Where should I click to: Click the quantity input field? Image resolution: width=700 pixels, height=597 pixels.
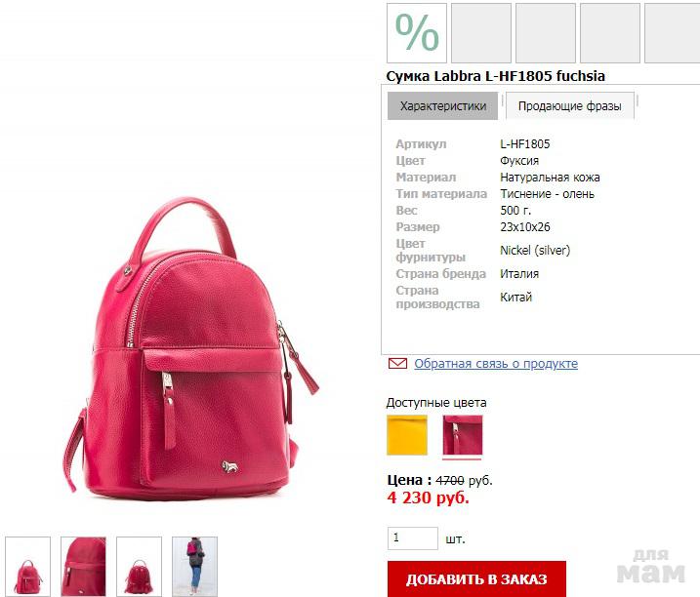(x=413, y=538)
